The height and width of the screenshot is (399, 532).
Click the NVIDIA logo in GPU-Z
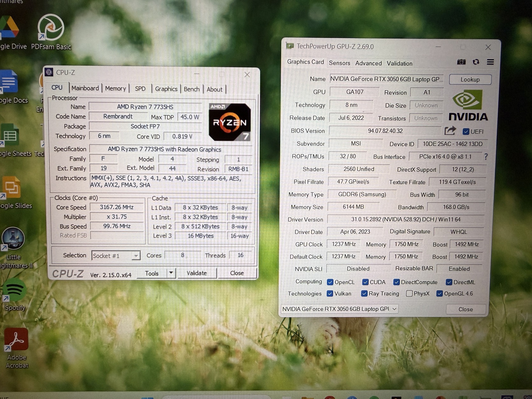coord(468,105)
